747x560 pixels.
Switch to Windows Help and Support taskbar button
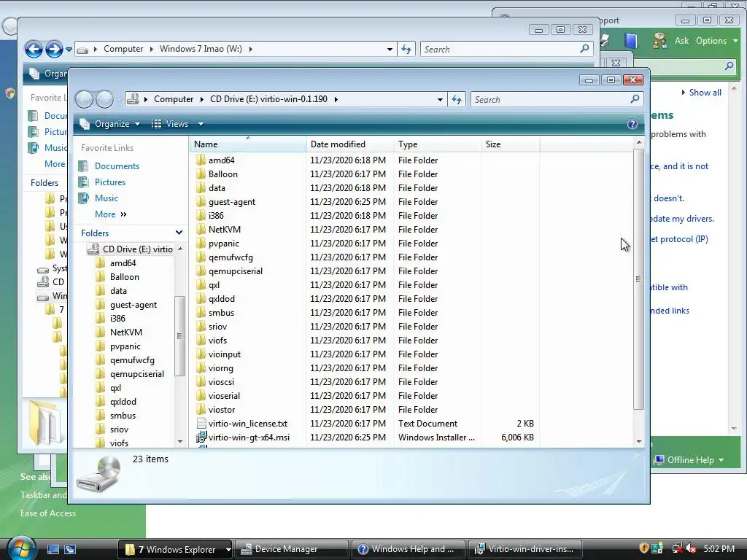coord(409,549)
